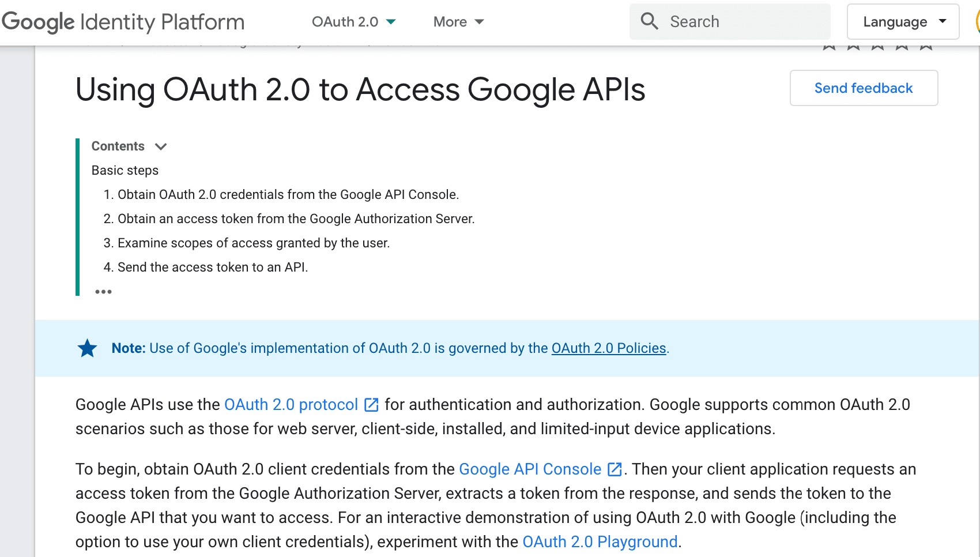
Task: Open the OAuth 2.0 Policies link
Action: click(x=609, y=348)
